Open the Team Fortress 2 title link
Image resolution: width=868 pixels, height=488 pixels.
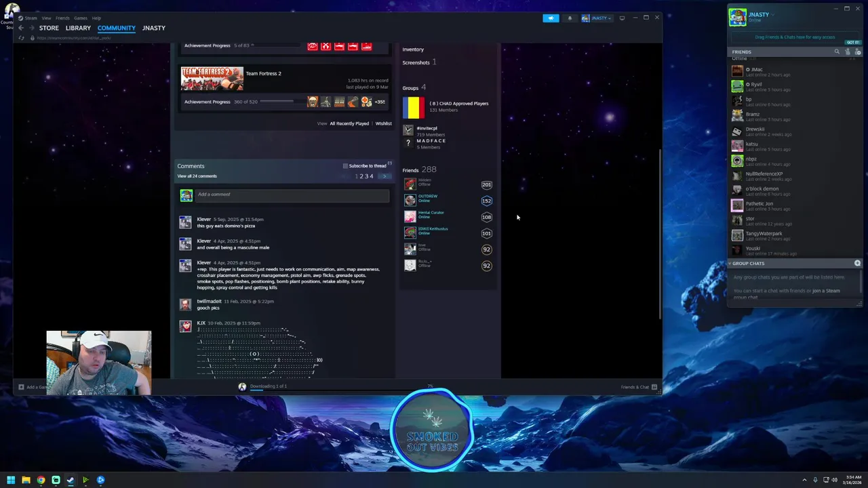(x=263, y=73)
